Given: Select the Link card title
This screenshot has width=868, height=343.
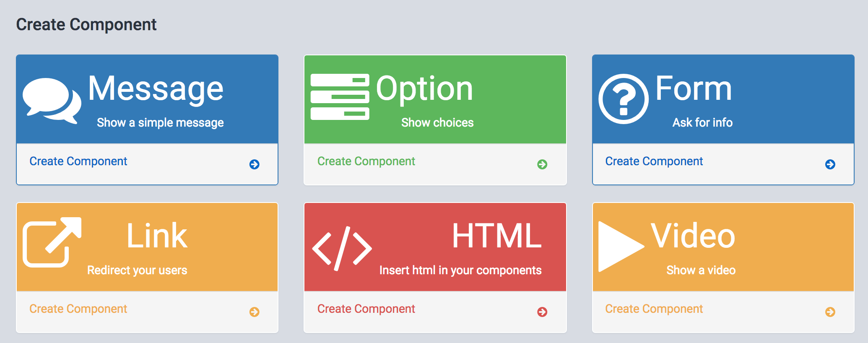Looking at the screenshot, I should tap(157, 236).
